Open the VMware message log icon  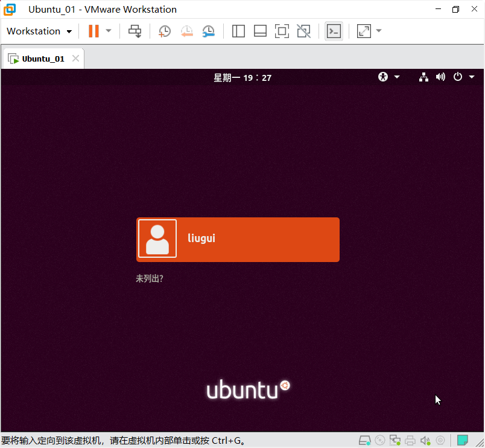pos(463,440)
